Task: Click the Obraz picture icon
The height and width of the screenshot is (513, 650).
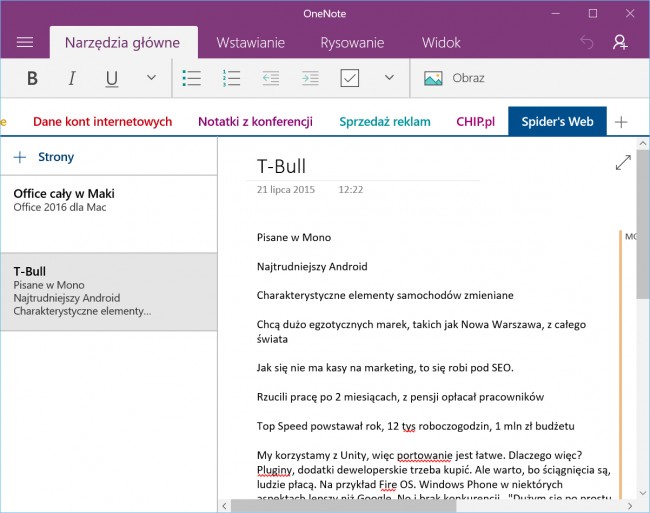Action: [433, 78]
